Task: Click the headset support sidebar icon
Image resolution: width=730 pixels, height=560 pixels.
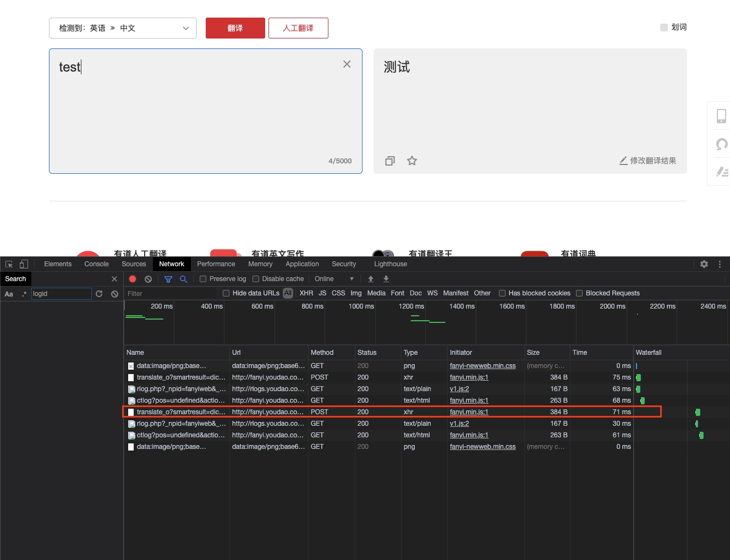Action: point(722,144)
